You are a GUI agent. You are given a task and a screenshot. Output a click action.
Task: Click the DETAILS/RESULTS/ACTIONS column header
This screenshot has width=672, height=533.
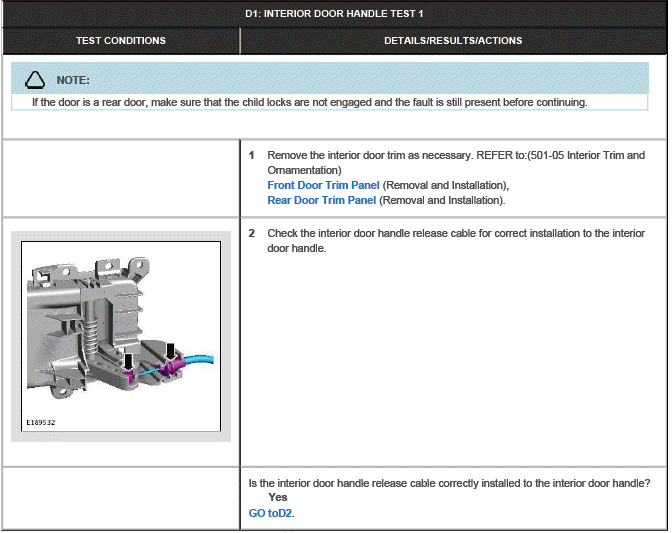[453, 41]
